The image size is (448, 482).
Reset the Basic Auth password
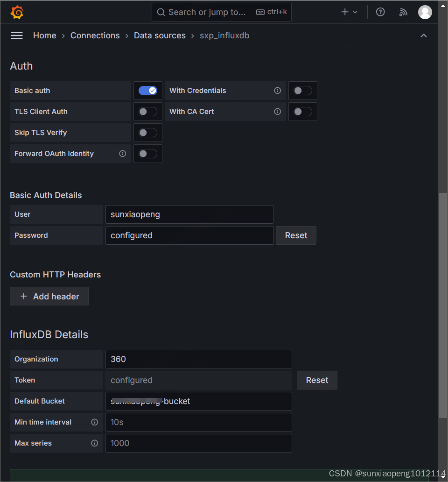(296, 235)
